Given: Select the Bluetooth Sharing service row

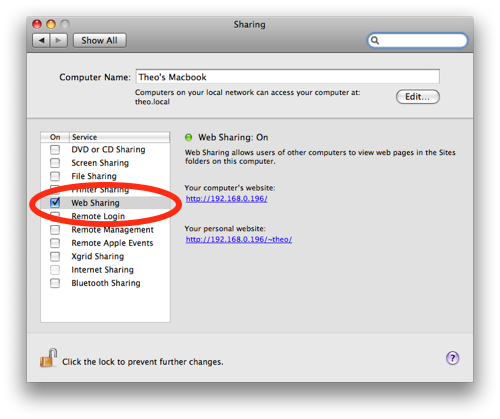Looking at the screenshot, I should pos(105,283).
